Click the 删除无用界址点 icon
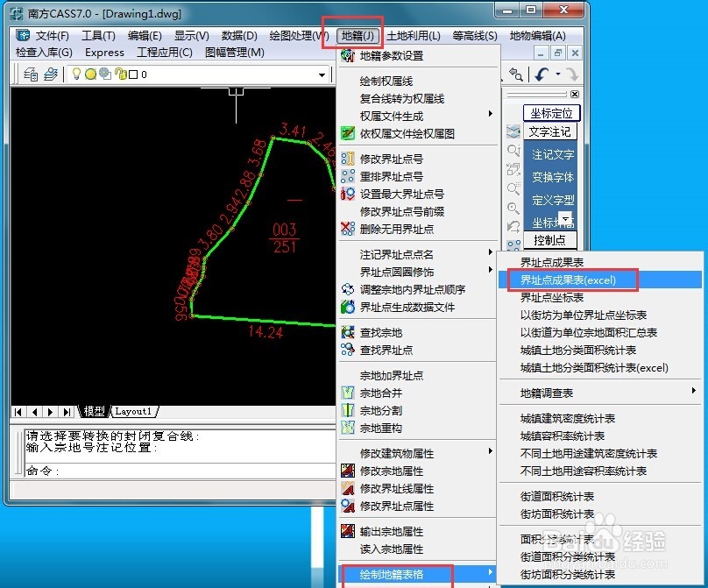Image resolution: width=708 pixels, height=588 pixels. click(348, 229)
